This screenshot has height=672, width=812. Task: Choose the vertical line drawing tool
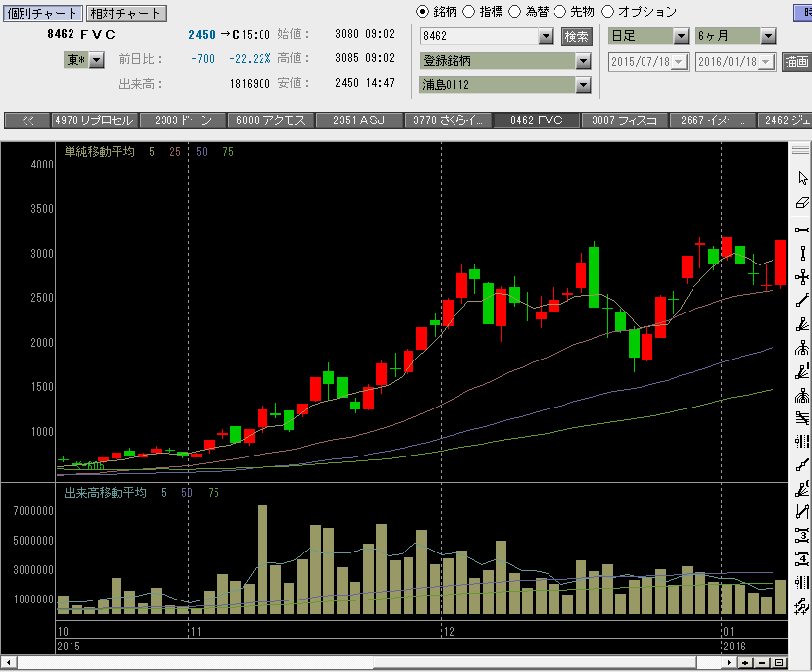coord(802,254)
